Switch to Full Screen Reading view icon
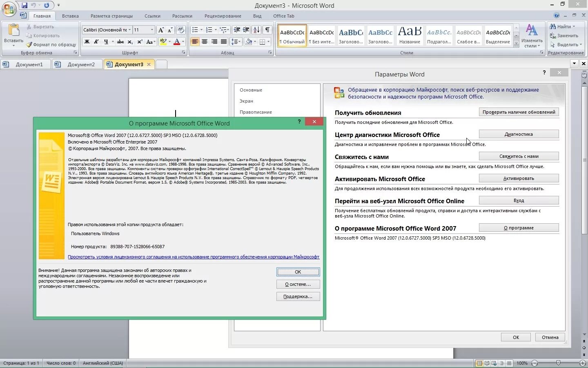Image resolution: width=588 pixels, height=368 pixels. 487,363
